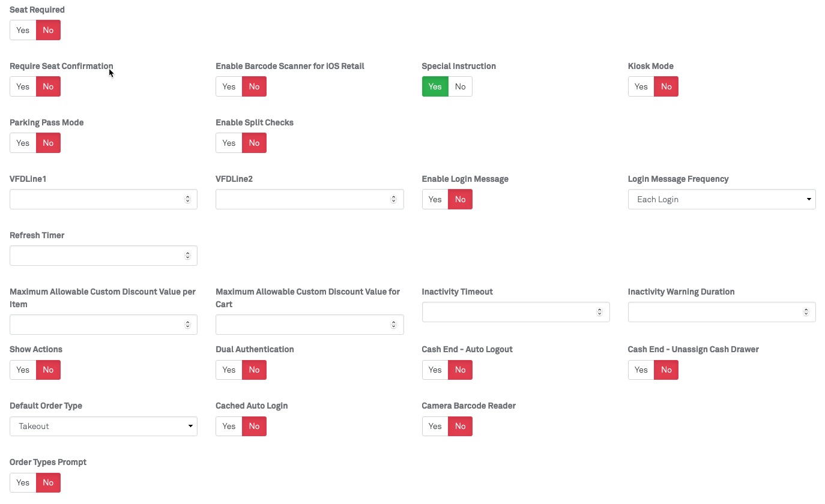Image resolution: width=825 pixels, height=504 pixels.
Task: Expand the Default Order Type dropdown
Action: [103, 426]
